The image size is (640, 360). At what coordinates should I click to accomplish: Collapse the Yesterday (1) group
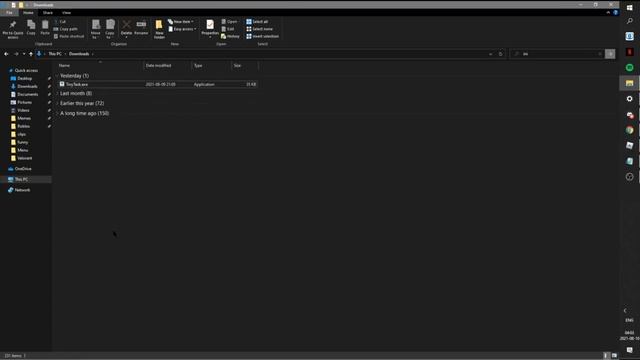[57, 76]
